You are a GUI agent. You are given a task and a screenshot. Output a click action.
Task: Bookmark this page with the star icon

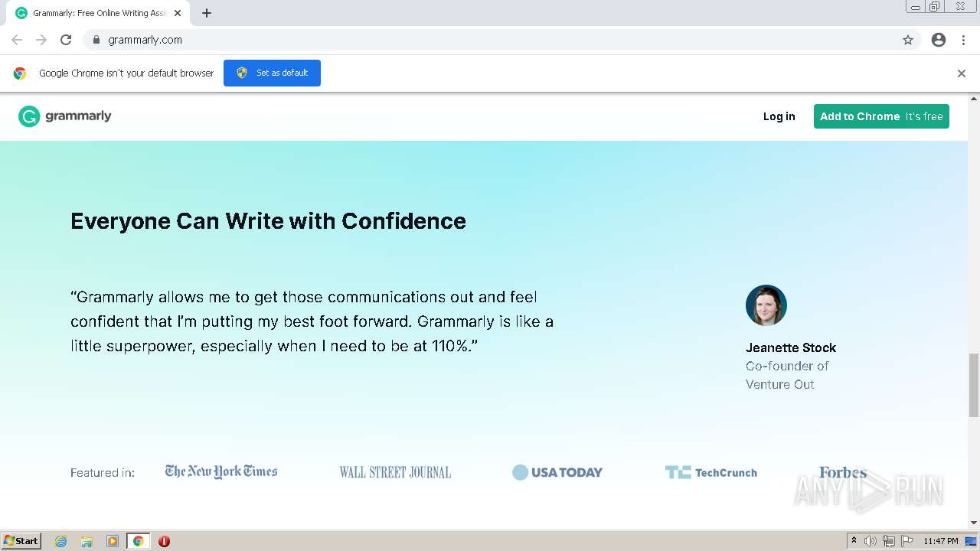pyautogui.click(x=908, y=40)
